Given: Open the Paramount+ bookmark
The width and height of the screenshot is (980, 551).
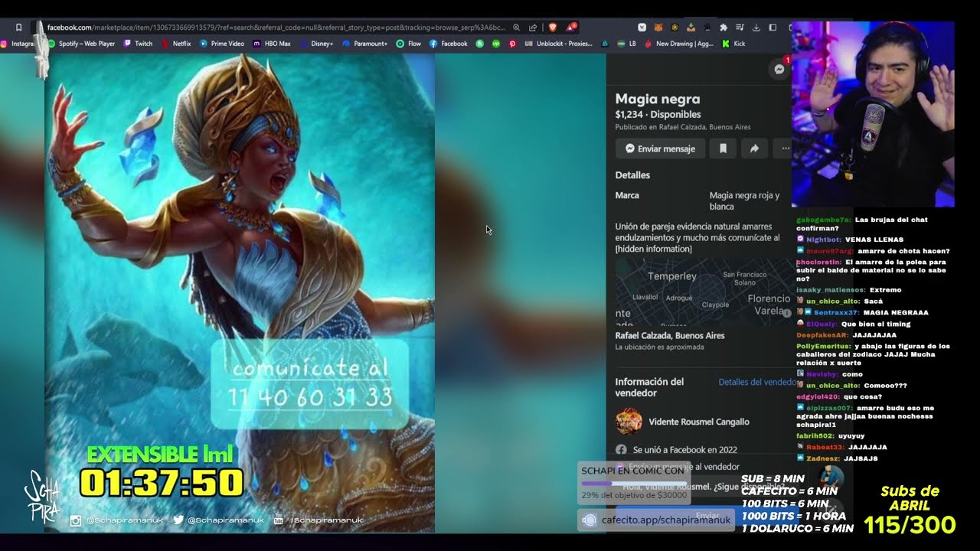Looking at the screenshot, I should [365, 44].
